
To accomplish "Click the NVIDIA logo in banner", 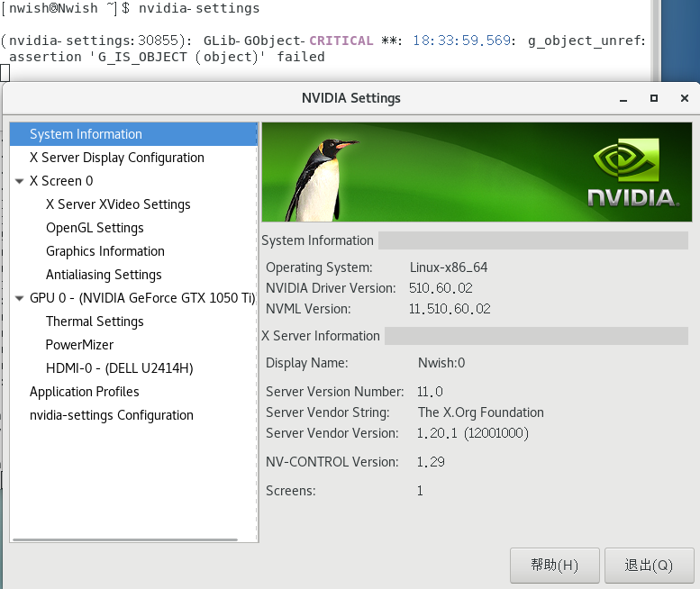I will (x=633, y=173).
